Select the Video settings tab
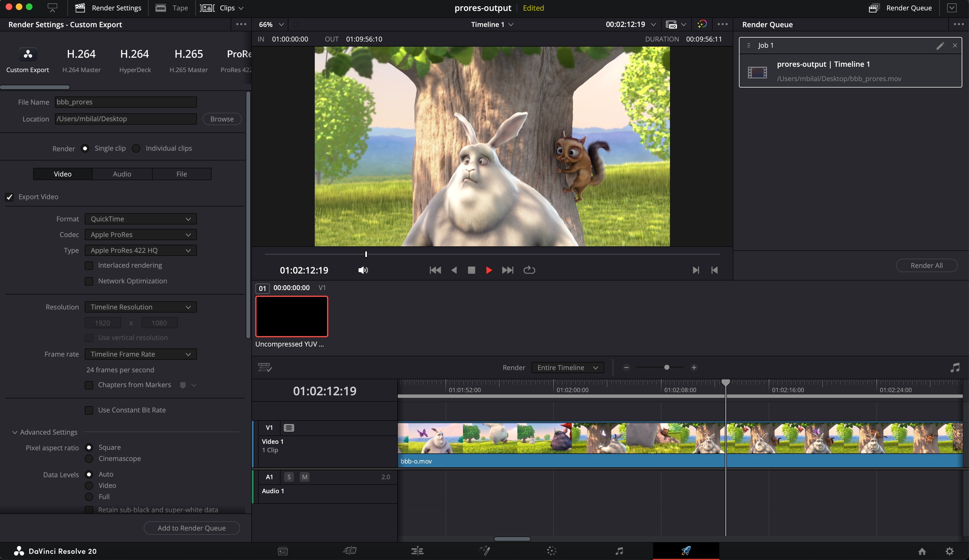969x560 pixels. coord(63,174)
